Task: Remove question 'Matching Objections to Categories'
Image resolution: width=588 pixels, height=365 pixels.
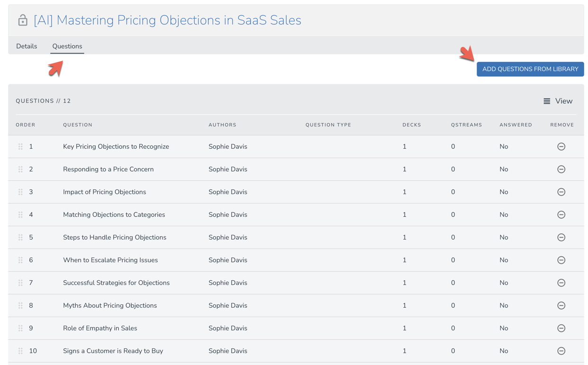Action: 561,215
